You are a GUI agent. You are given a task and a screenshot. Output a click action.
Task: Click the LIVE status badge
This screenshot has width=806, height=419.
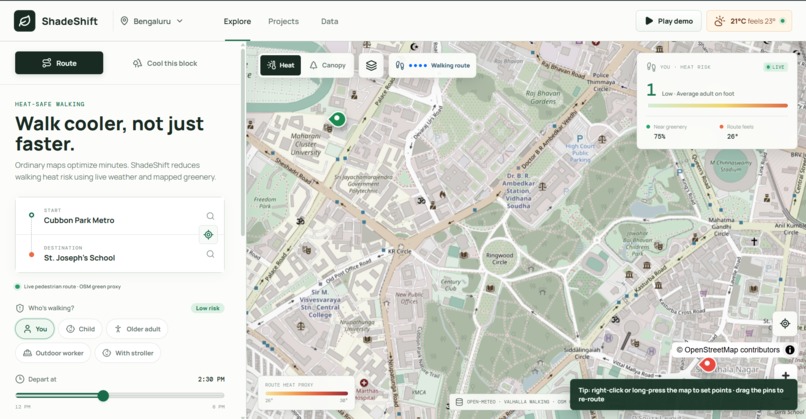click(x=775, y=67)
